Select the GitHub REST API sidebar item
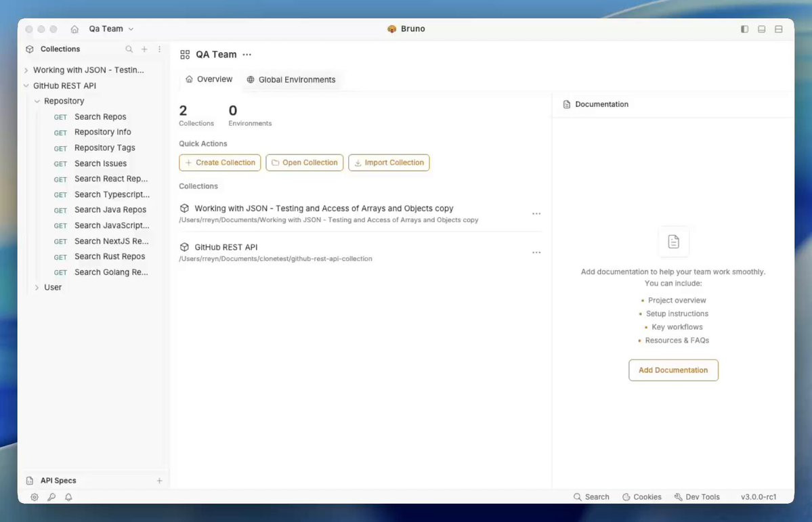 [x=65, y=85]
